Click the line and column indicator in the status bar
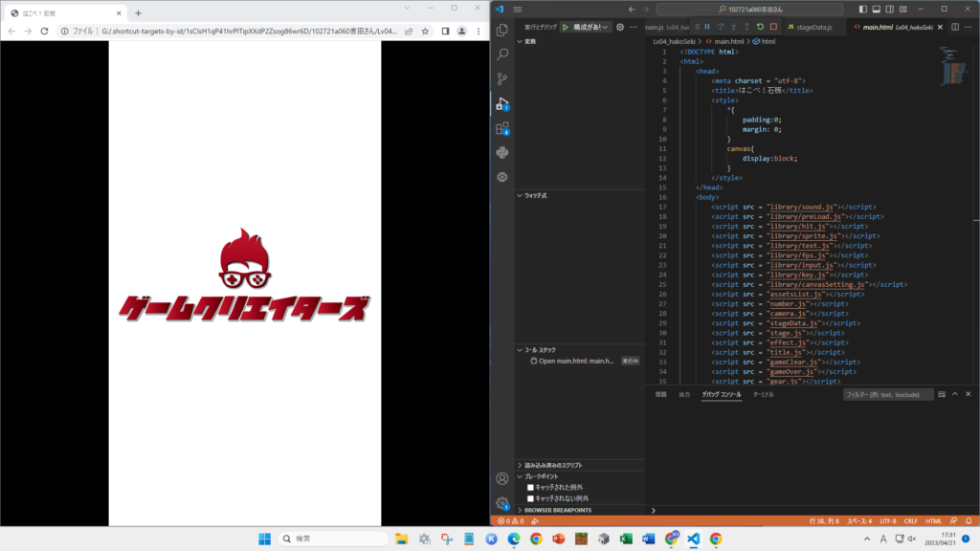 (824, 521)
